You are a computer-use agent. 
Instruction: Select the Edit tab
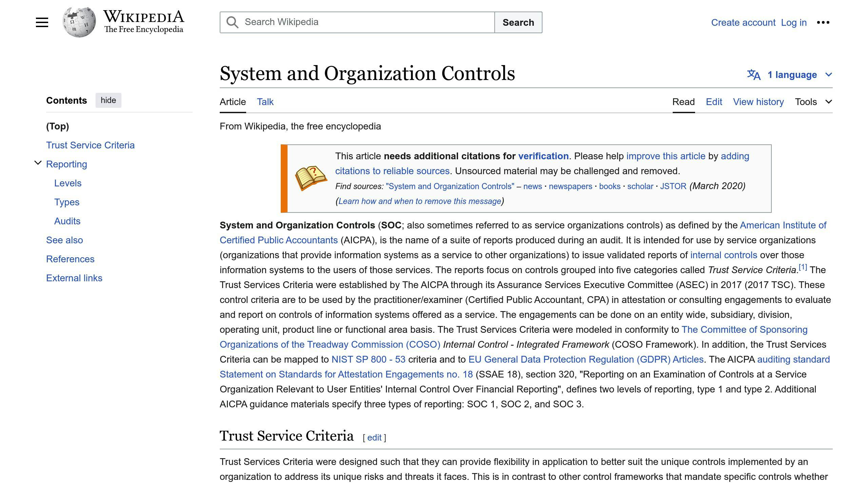click(x=714, y=102)
